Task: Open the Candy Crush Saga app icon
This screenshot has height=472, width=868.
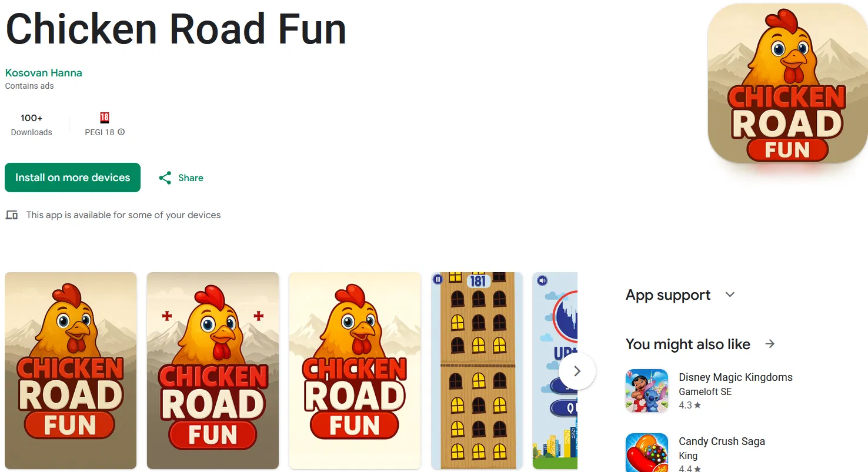Action: (x=647, y=453)
